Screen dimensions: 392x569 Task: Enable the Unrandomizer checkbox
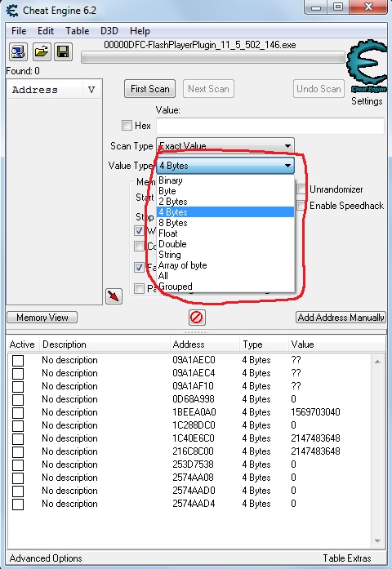301,189
